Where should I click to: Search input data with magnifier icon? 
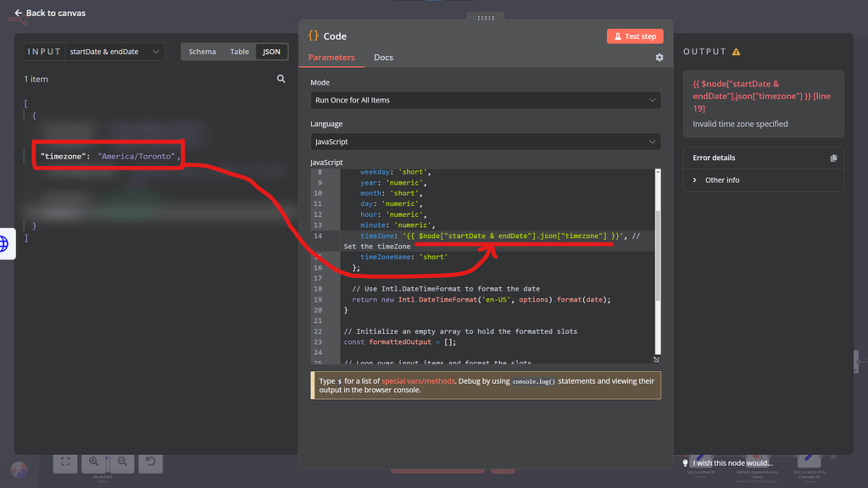coord(281,79)
